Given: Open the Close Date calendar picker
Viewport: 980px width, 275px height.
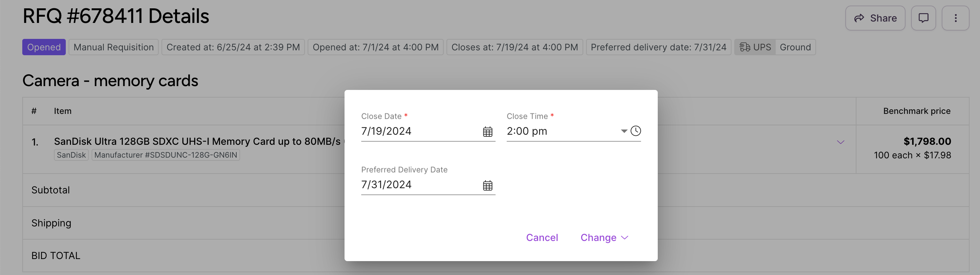Looking at the screenshot, I should point(487,131).
